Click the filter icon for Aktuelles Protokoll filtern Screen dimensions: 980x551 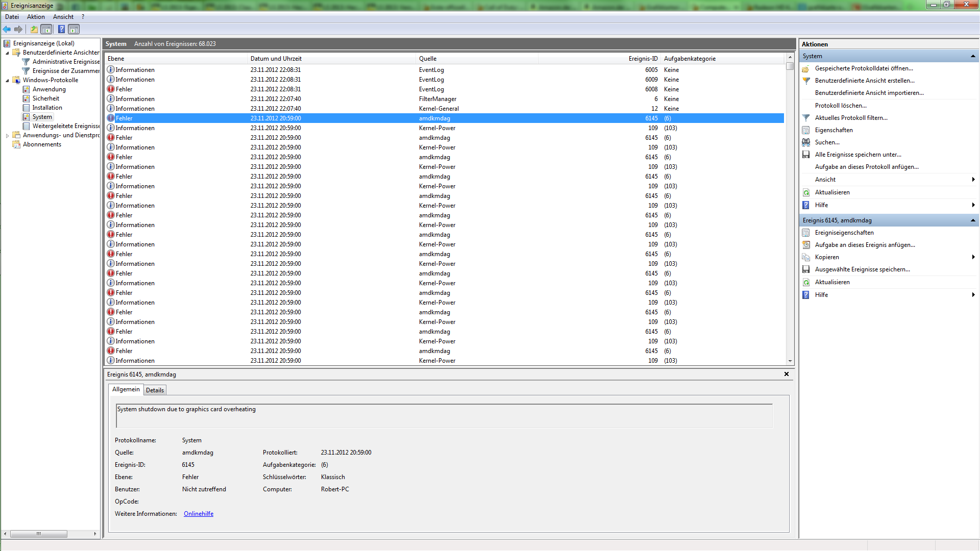[806, 118]
